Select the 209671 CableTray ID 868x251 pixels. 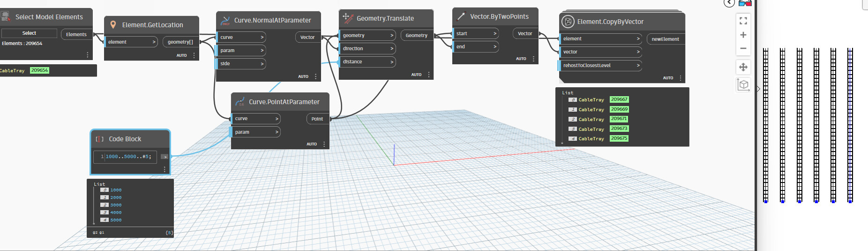tap(619, 119)
